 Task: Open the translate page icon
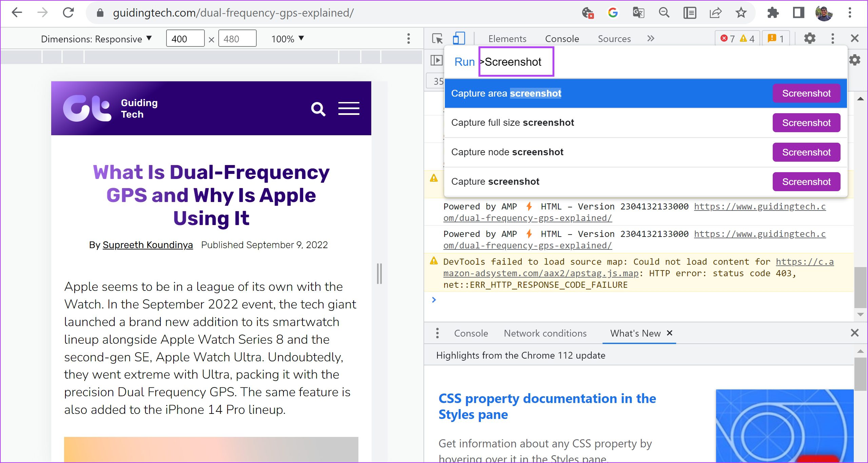coord(638,13)
